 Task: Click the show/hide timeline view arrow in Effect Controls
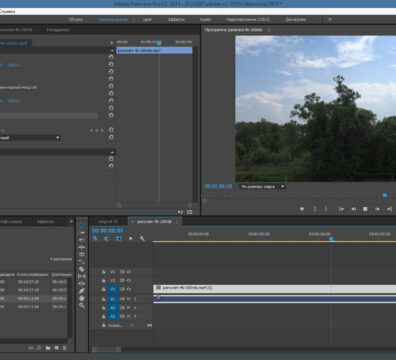pos(112,43)
